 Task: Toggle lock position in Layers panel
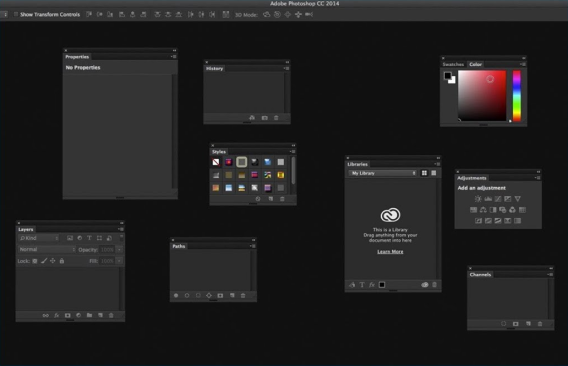53,261
